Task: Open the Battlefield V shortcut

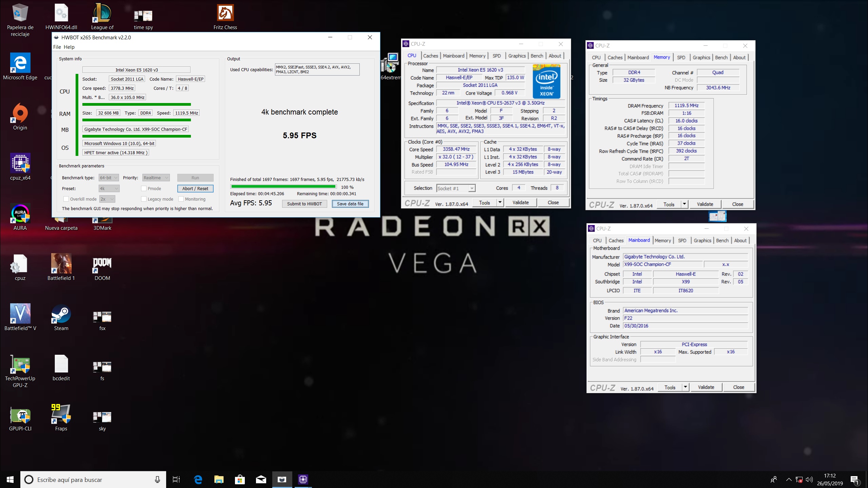Action: point(20,317)
